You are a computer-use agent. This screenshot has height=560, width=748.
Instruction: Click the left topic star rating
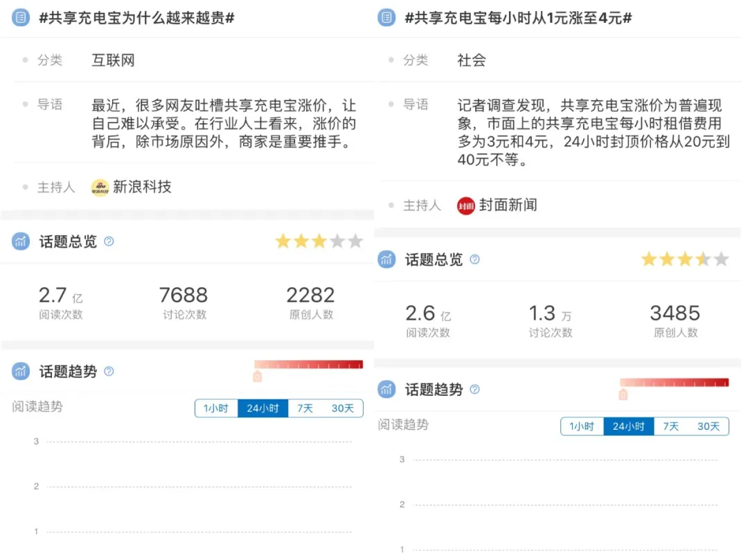[x=319, y=242]
